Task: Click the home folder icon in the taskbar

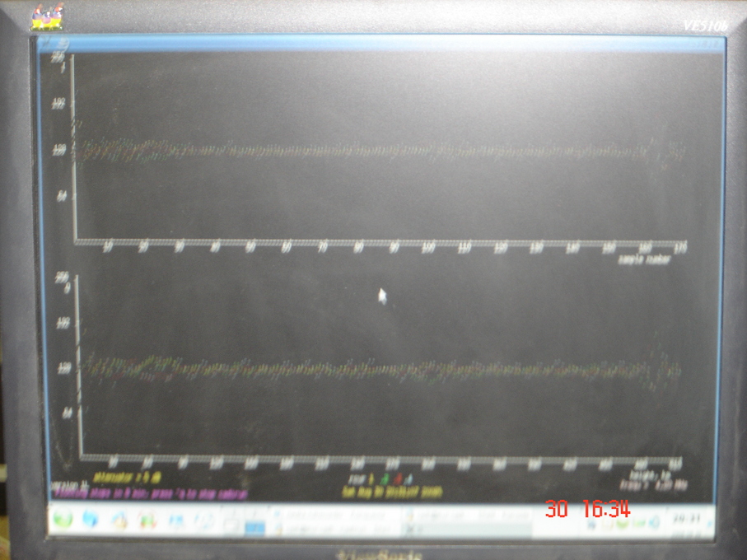Action: point(119,520)
